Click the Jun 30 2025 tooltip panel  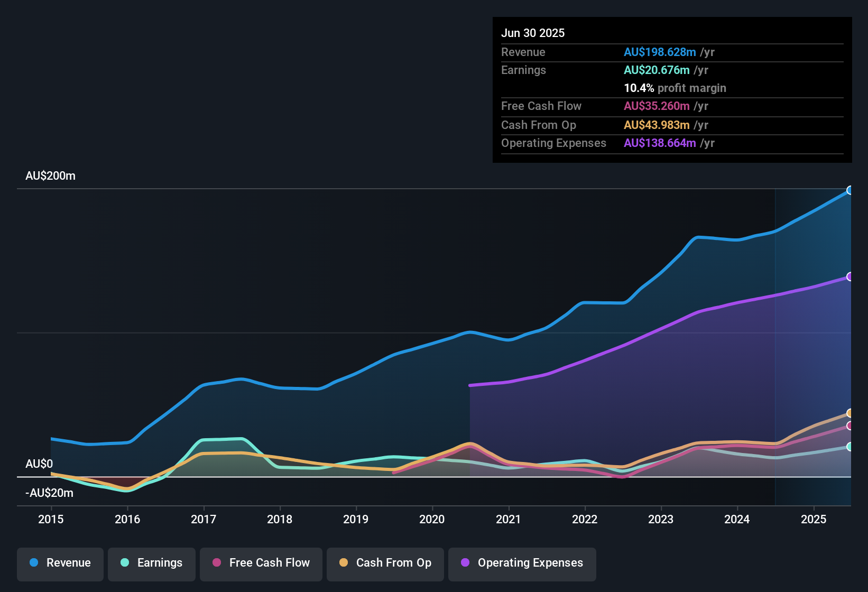pyautogui.click(x=672, y=89)
